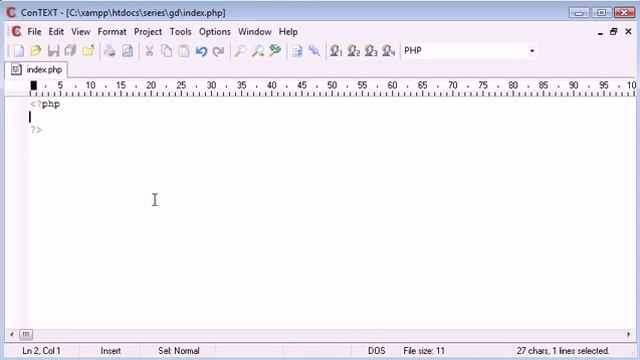Click the scroll left arrow

click(12, 335)
